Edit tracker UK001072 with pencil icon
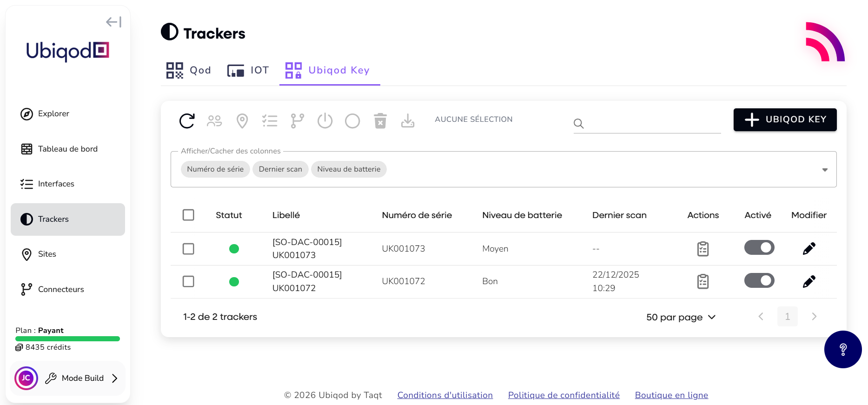Image resolution: width=868 pixels, height=405 pixels. tap(809, 281)
